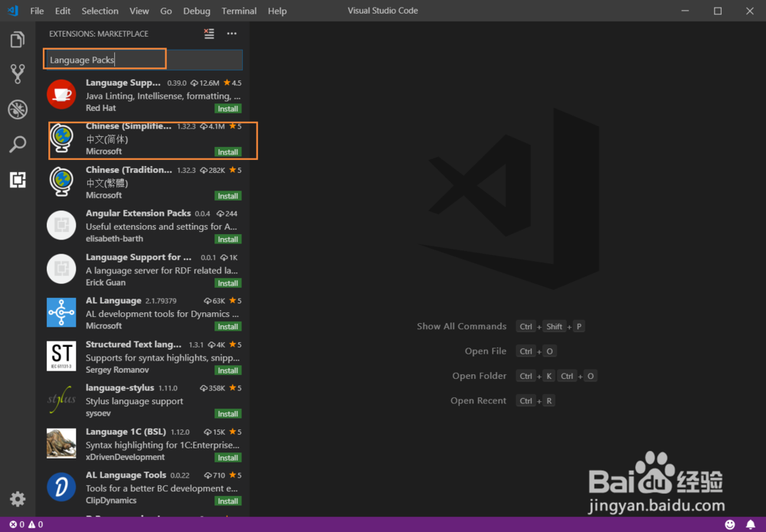Maximize the Visual Studio Code window
Screen dimensions: 766x532
tap(718, 11)
